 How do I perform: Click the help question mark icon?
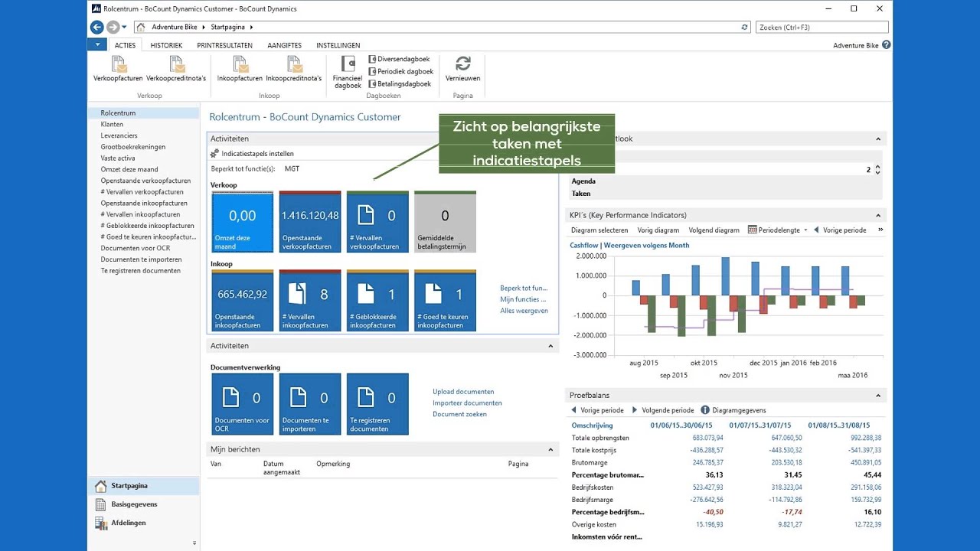886,45
